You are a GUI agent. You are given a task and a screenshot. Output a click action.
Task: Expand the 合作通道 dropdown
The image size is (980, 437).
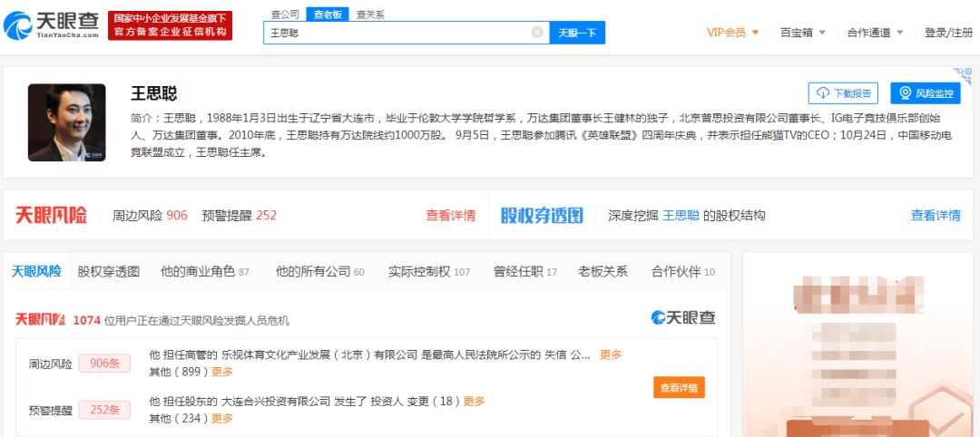click(x=875, y=33)
